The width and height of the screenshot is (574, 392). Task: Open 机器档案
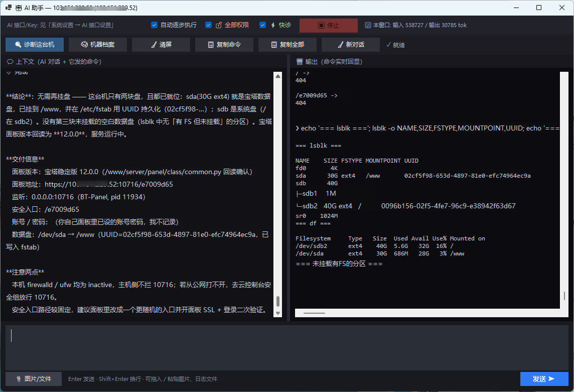click(x=98, y=45)
